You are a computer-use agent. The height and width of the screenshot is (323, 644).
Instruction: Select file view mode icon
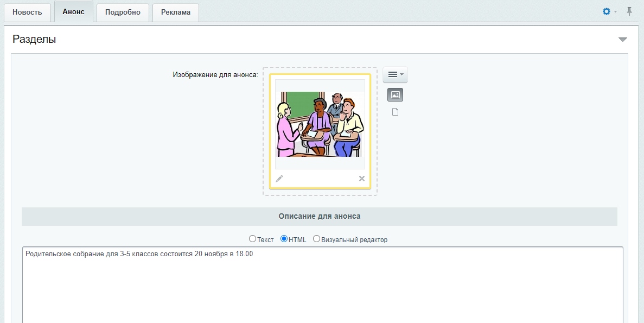[395, 112]
